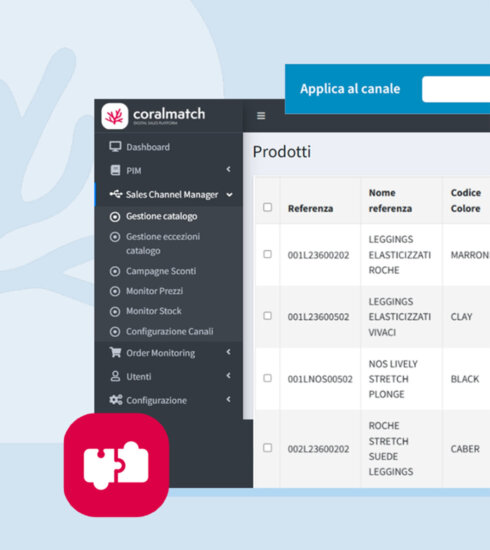
Task: Click the CABER color cell
Action: pyautogui.click(x=465, y=449)
